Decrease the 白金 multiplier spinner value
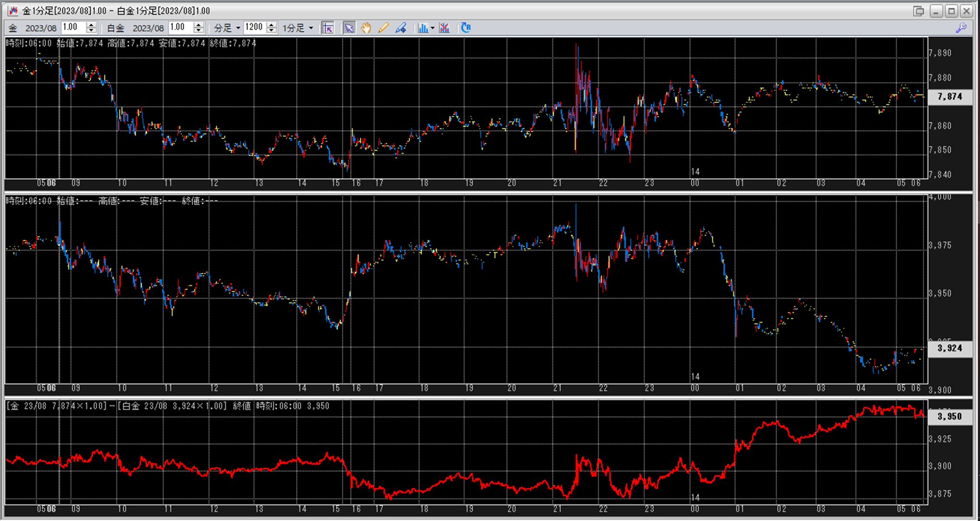 click(199, 31)
